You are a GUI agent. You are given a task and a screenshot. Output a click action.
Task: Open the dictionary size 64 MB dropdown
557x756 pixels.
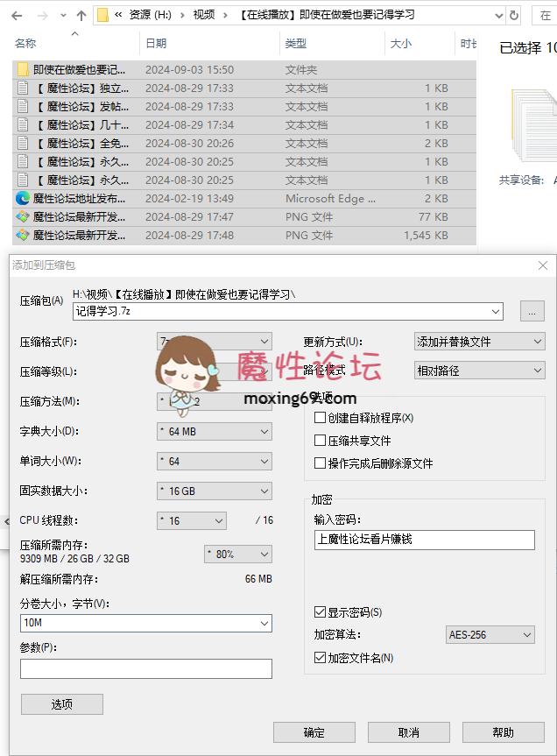point(215,431)
